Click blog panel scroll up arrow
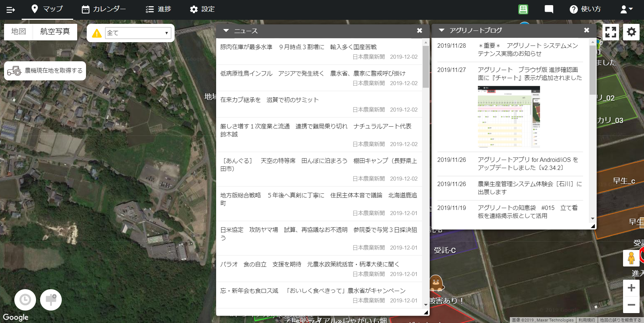The width and height of the screenshot is (644, 323). (593, 42)
